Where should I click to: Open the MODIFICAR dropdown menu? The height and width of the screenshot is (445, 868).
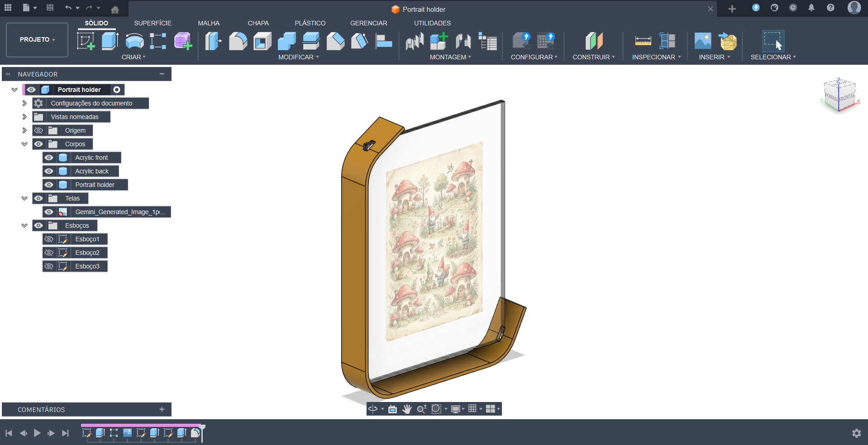coord(299,57)
